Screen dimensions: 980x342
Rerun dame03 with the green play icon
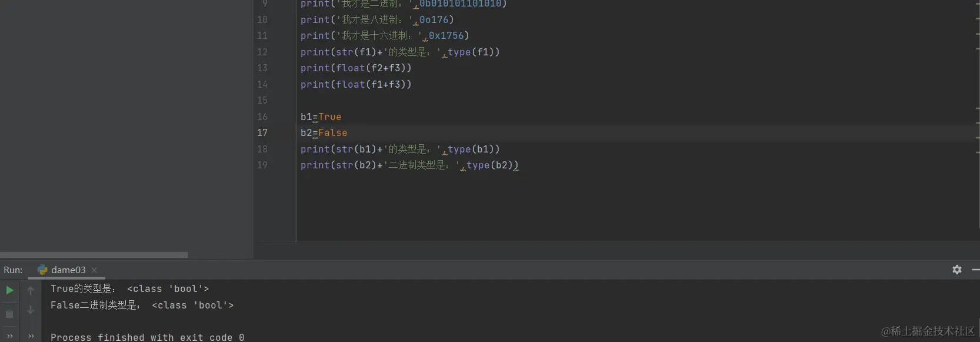pyautogui.click(x=9, y=290)
